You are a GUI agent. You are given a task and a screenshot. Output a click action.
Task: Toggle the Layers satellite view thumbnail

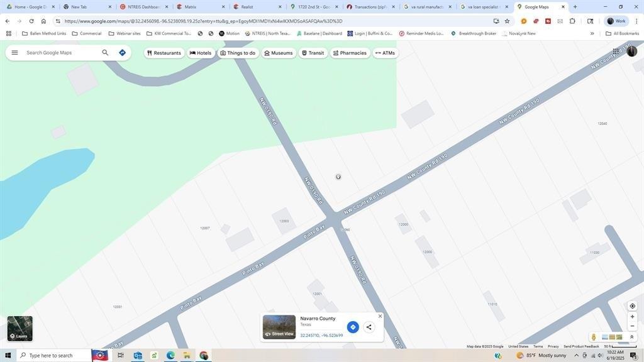coord(19,328)
